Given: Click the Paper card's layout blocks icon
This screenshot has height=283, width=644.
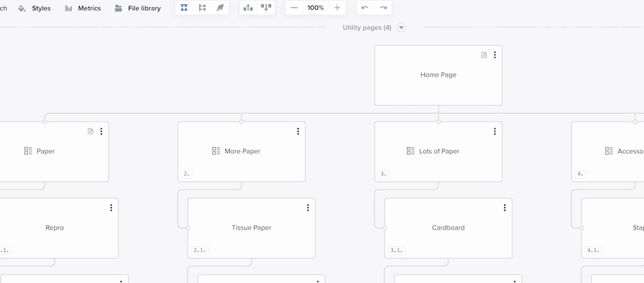Looking at the screenshot, I should pyautogui.click(x=28, y=151).
